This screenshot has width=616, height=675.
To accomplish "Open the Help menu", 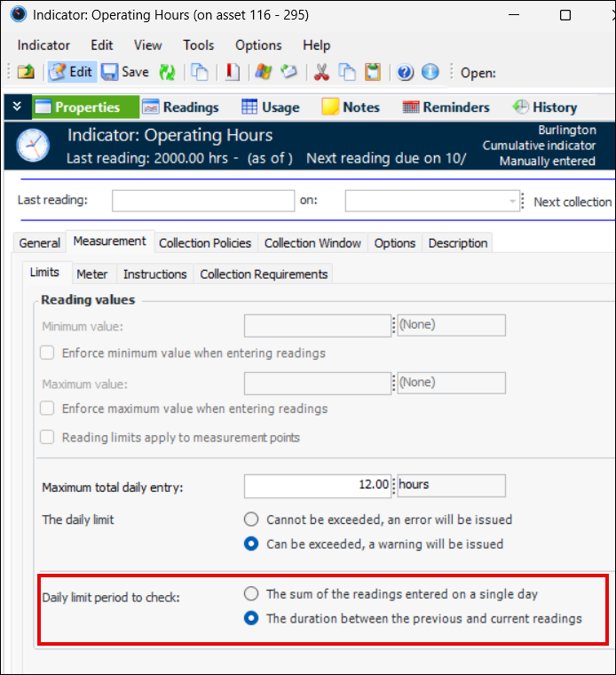I will [317, 45].
